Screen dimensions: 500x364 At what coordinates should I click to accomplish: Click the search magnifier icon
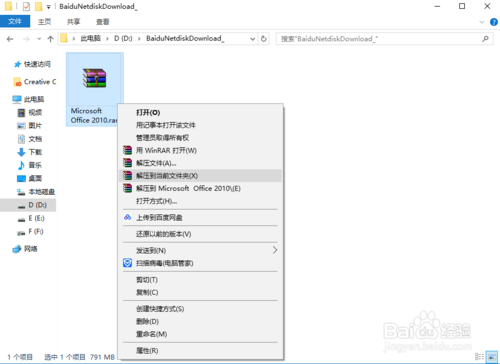(485, 39)
